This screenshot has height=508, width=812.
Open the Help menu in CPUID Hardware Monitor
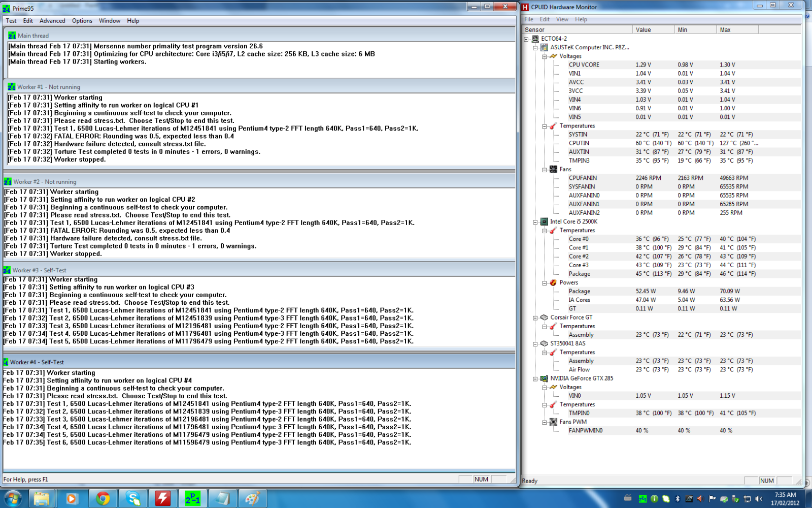tap(581, 19)
